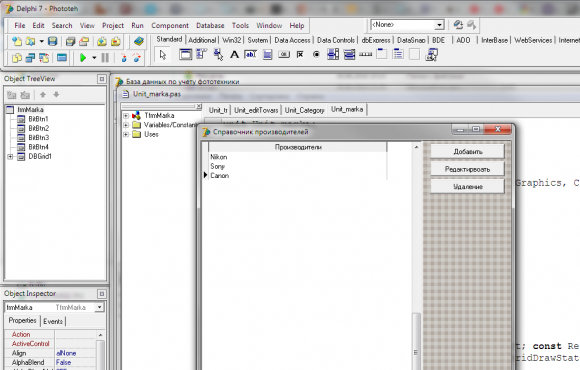Image resolution: width=580 pixels, height=370 pixels.
Task: Select the Label component icon
Action: (x=234, y=55)
